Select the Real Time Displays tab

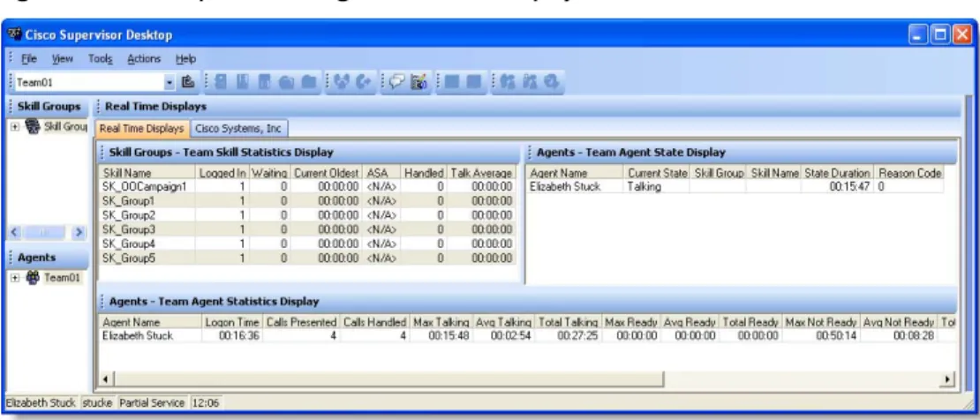click(142, 128)
